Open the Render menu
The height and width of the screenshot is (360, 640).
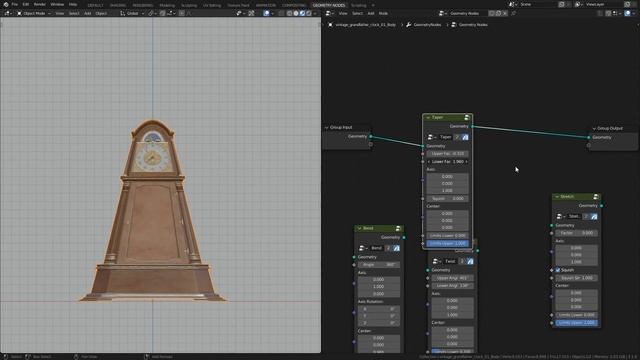(x=40, y=4)
